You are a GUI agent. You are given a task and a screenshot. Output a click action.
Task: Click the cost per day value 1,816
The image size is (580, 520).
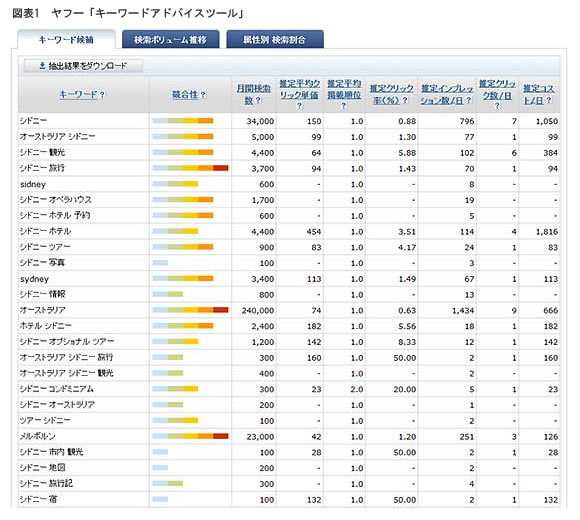547,232
